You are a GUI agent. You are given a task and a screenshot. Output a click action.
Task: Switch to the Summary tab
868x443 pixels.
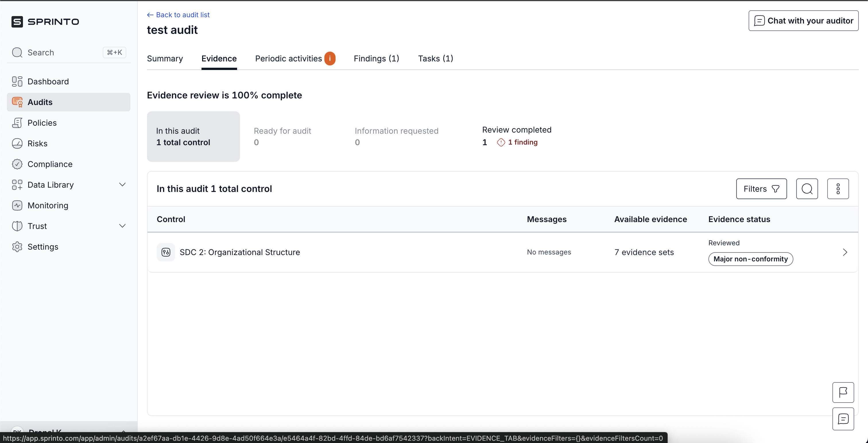[x=165, y=59]
